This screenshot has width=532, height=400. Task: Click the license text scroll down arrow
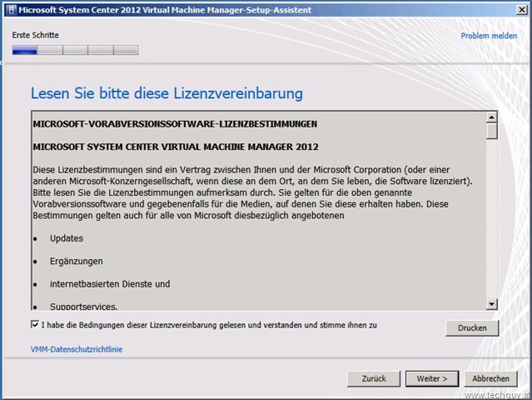pyautogui.click(x=492, y=304)
